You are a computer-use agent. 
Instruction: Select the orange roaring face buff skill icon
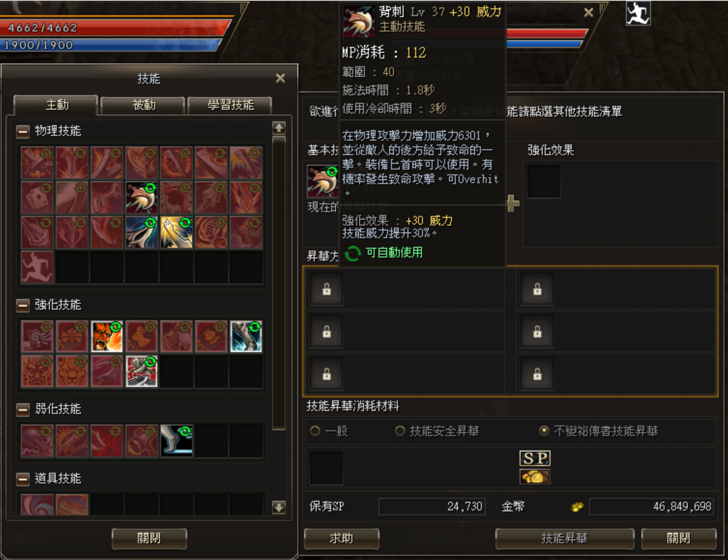pyautogui.click(x=107, y=337)
